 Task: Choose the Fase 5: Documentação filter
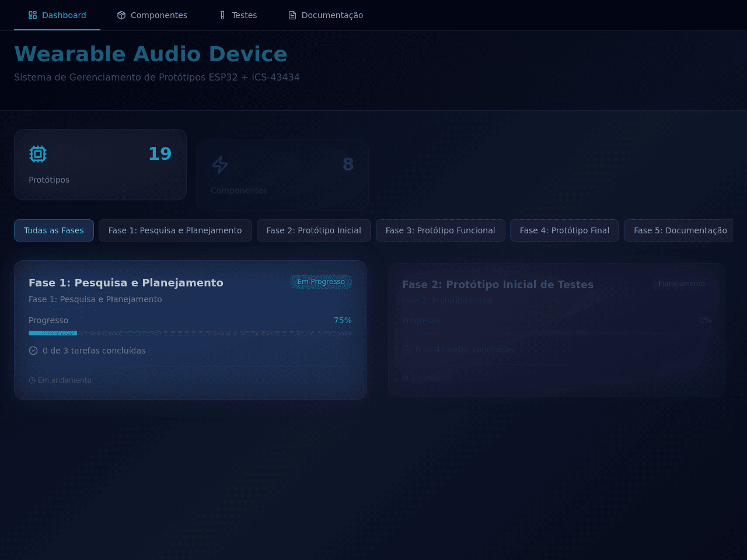click(679, 230)
